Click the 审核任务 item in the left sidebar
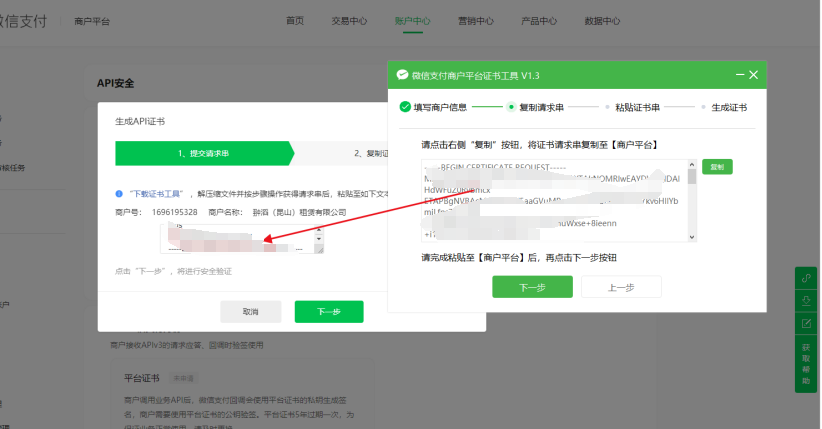Screen dimensions: 822x429 click(x=13, y=168)
